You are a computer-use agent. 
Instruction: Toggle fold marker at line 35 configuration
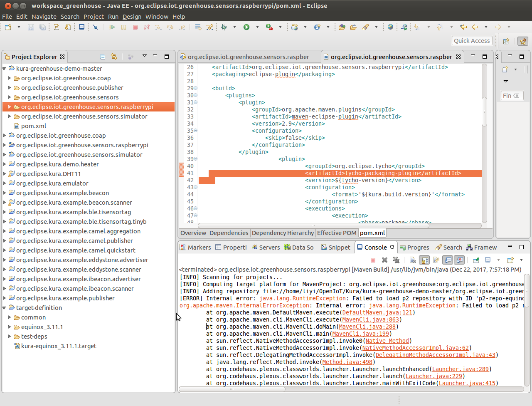click(x=196, y=131)
